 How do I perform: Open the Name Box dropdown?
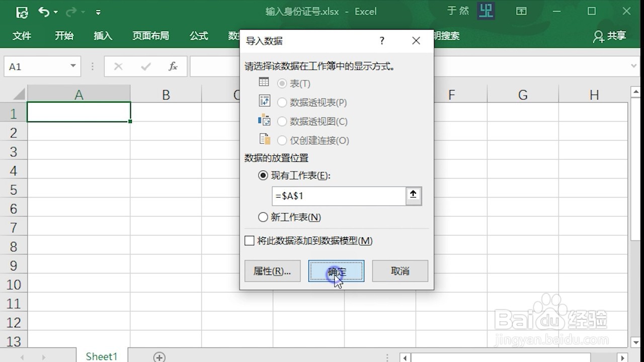coord(72,66)
